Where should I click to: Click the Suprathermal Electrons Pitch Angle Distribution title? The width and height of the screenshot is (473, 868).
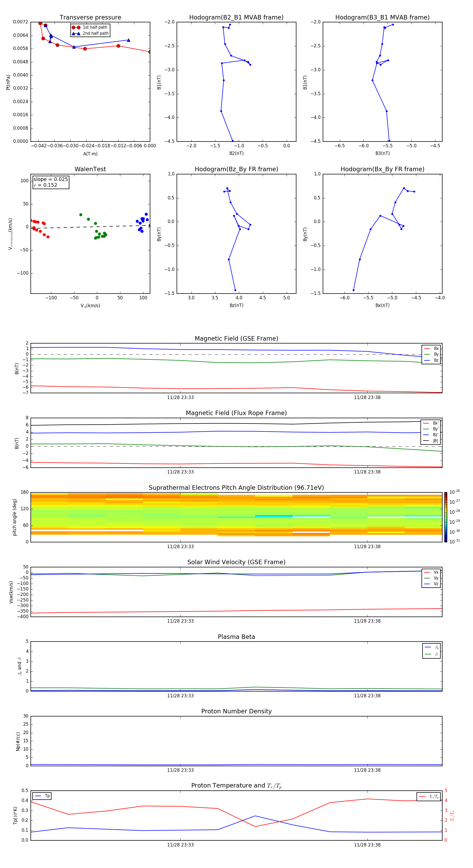point(236,488)
